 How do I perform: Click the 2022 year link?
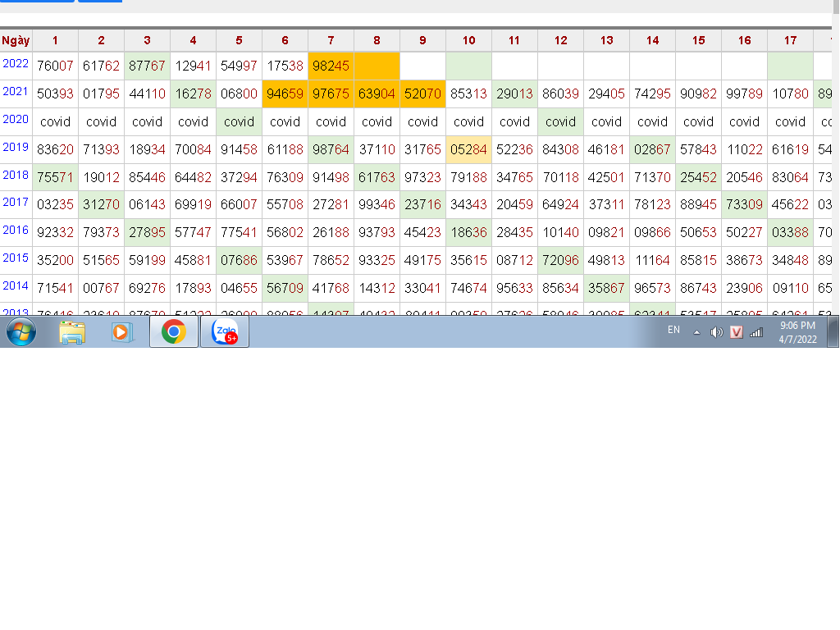point(16,64)
